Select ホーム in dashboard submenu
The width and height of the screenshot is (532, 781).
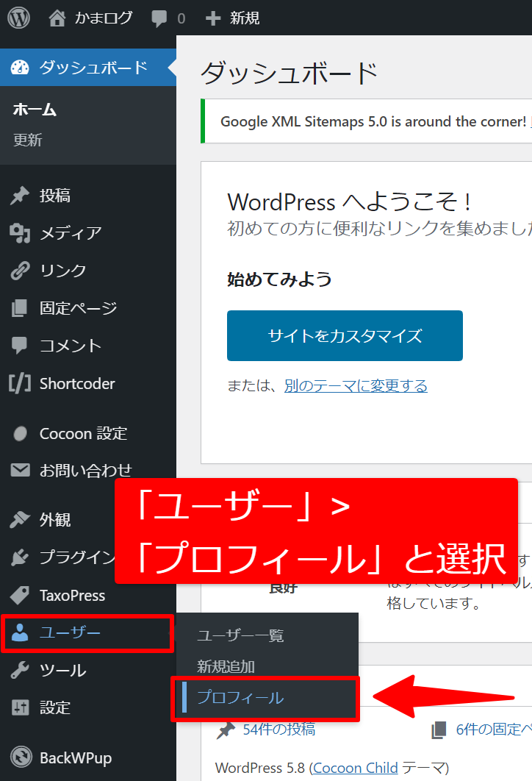35,110
